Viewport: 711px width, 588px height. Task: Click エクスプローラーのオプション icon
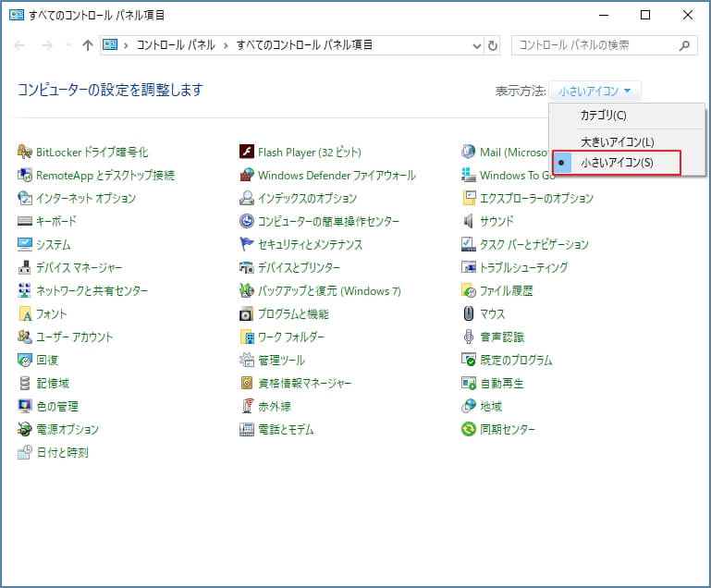click(469, 198)
